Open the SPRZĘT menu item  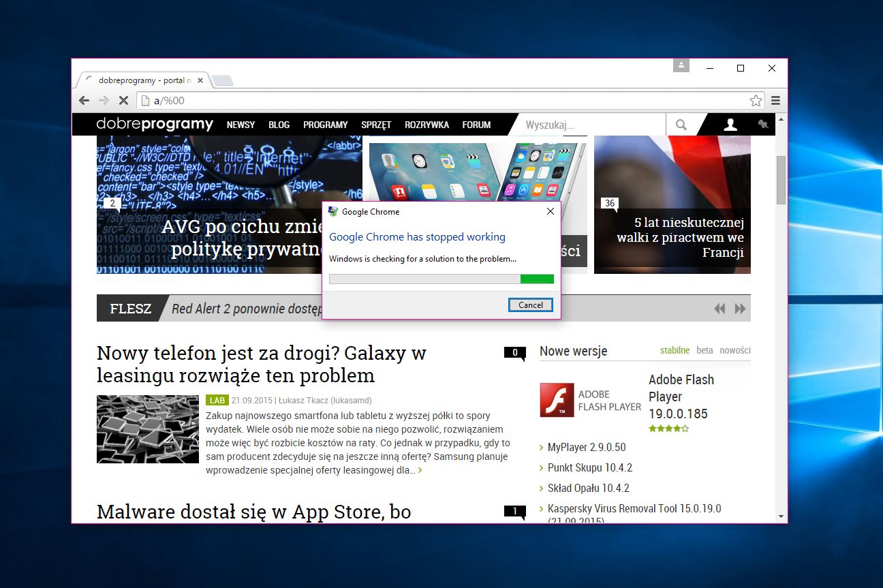point(376,125)
